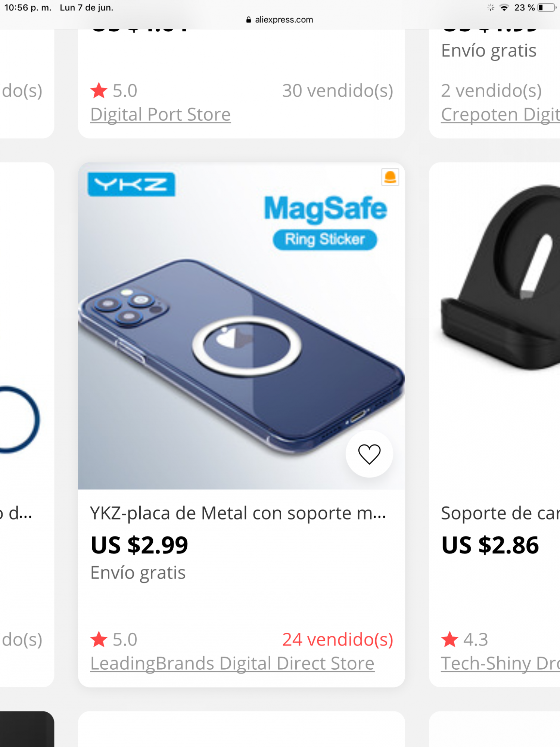Open the Crepoten Digital store link
Image resolution: width=560 pixels, height=747 pixels.
click(501, 114)
